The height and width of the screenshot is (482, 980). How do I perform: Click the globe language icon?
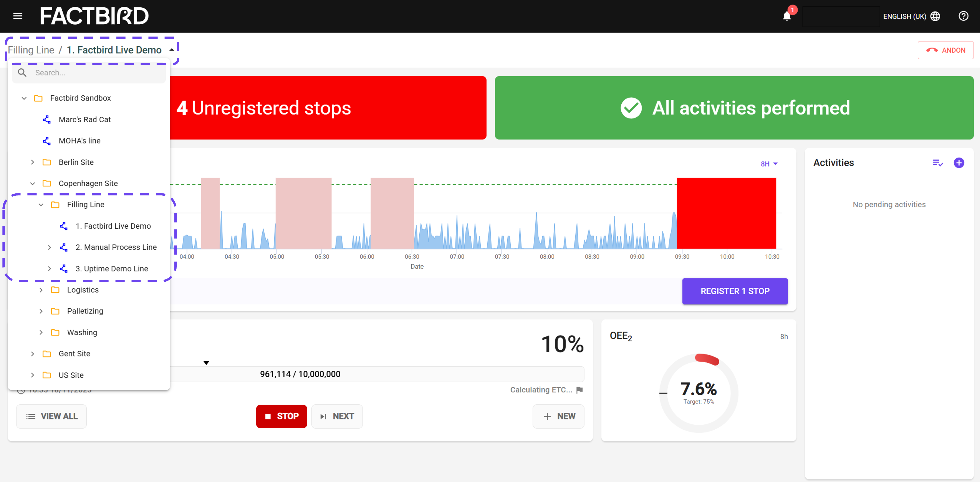point(935,16)
